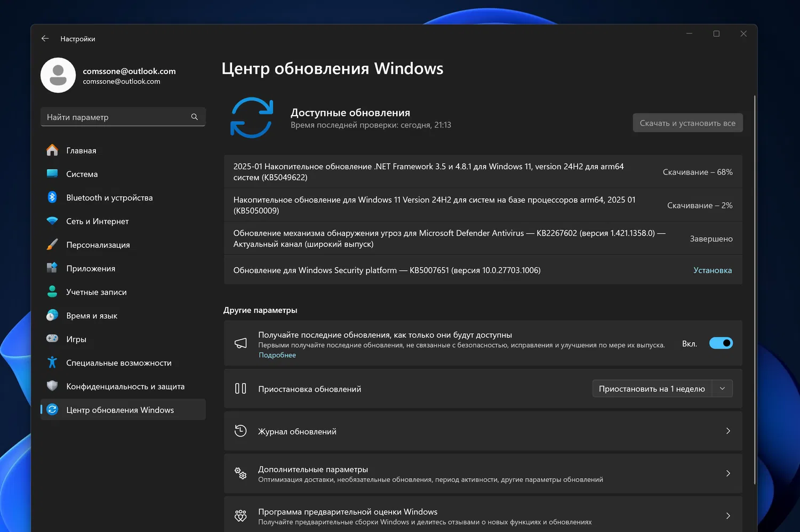
Task: Click the Найти параметр search field
Action: pyautogui.click(x=123, y=117)
